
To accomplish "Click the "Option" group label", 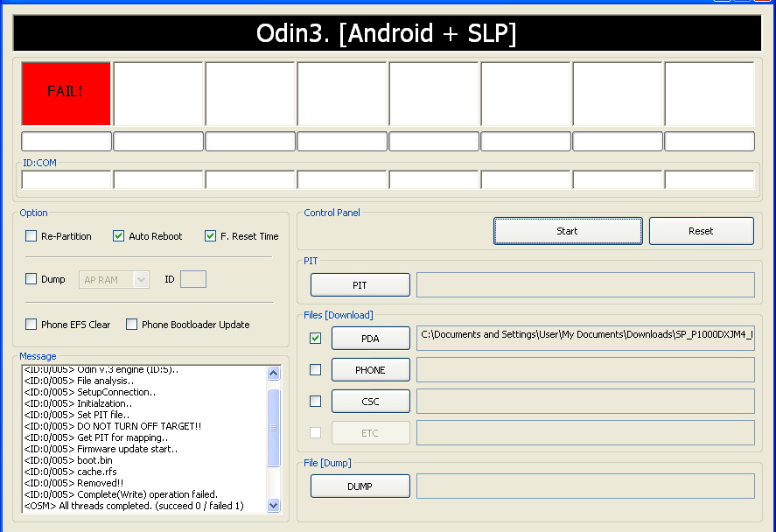I will pyautogui.click(x=33, y=213).
